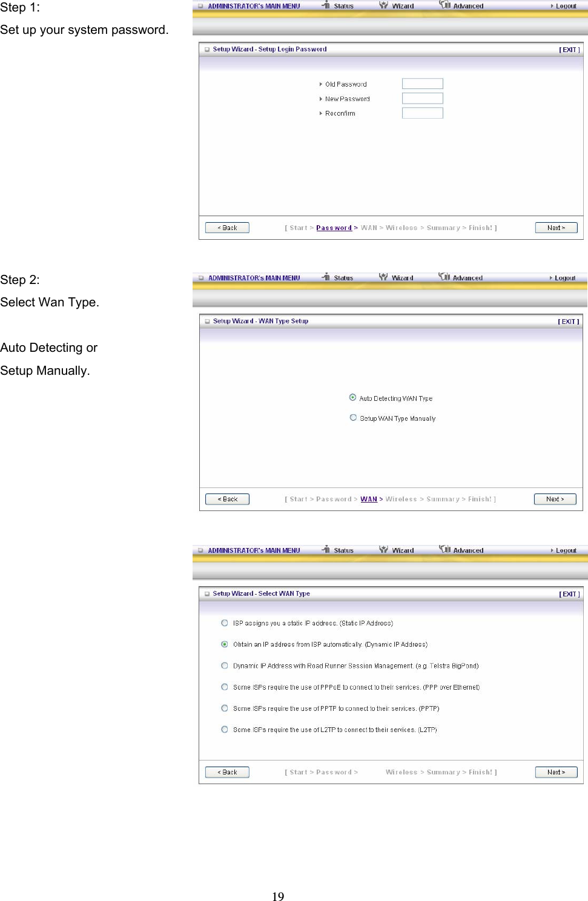The image size is (588, 901).
Task: Open the WAN step from the breadcrumb trail
Action: (x=368, y=498)
